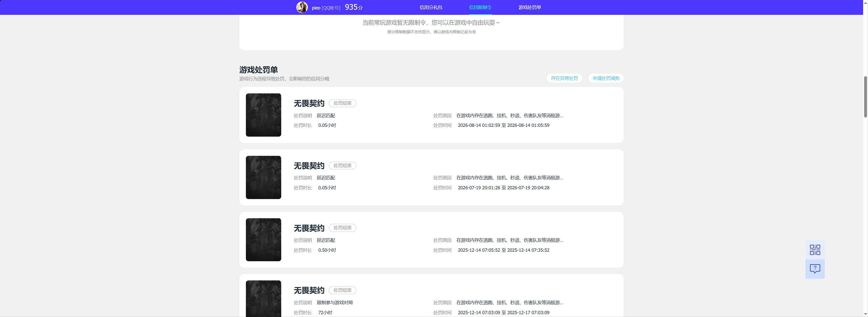Click time range 2026-08-14 01:02:59 至 01:05:59
868x317 pixels.
504,125
